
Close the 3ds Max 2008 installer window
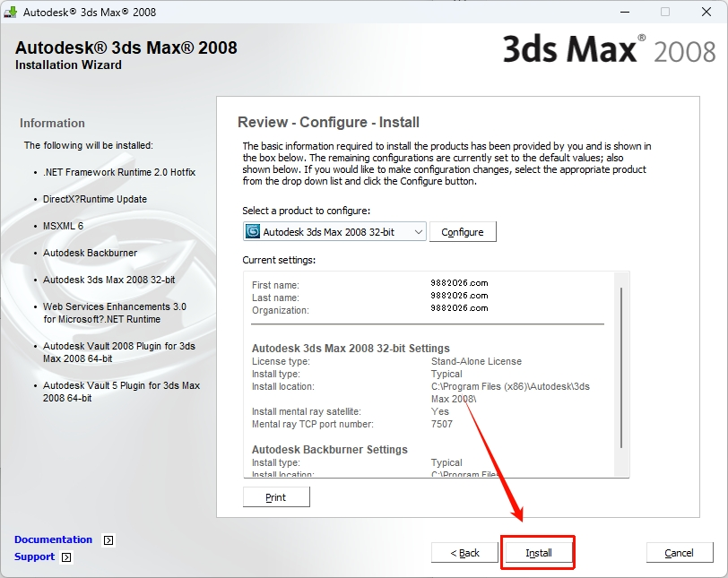(x=705, y=13)
